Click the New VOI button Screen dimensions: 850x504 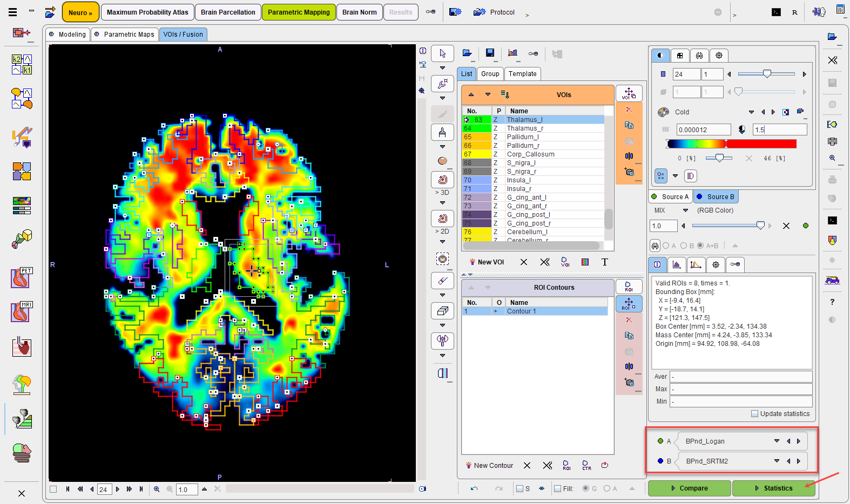[487, 262]
